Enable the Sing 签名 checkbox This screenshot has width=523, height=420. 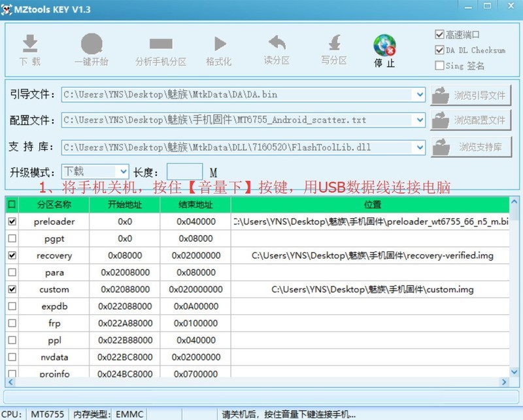[x=439, y=65]
